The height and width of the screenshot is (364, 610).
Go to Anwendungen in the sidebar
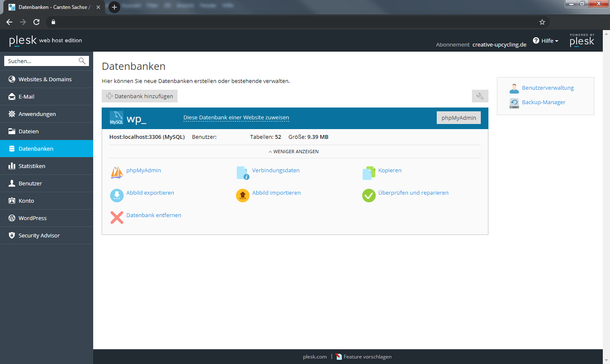tap(47, 114)
